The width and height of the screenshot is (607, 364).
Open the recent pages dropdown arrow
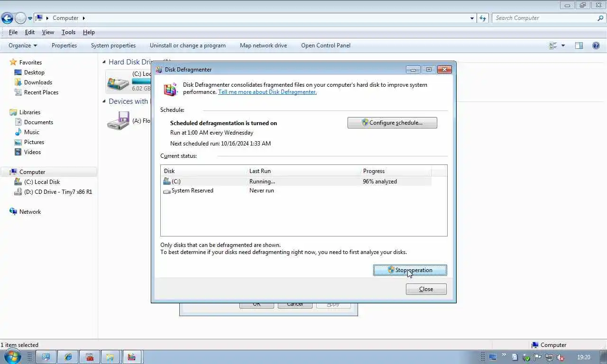click(30, 18)
